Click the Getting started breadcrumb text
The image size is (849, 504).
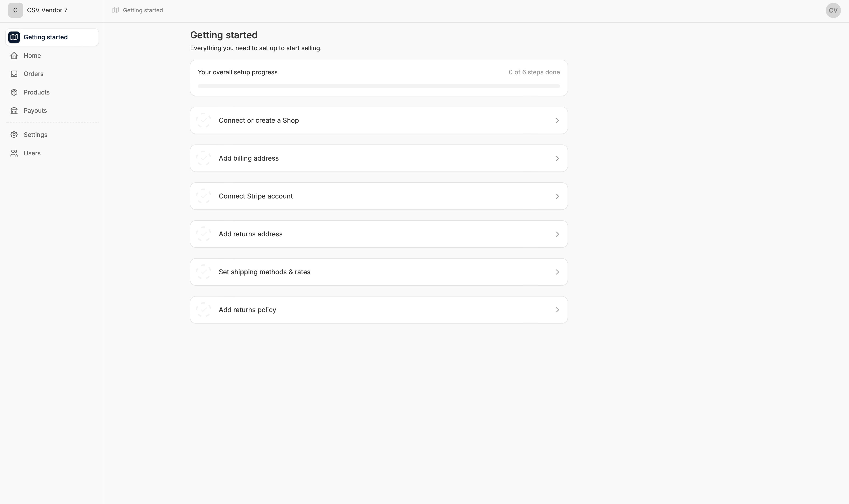pyautogui.click(x=143, y=10)
